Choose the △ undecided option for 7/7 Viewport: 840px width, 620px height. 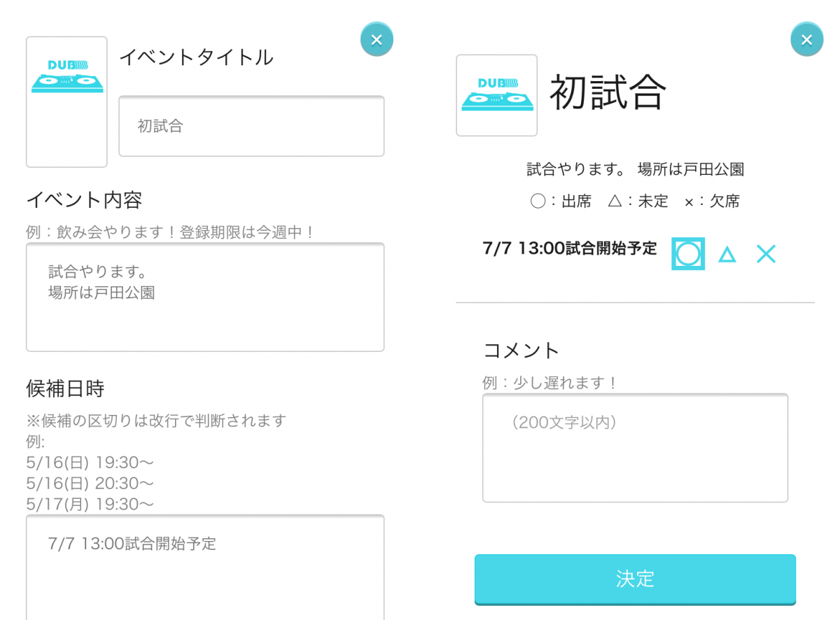(x=727, y=254)
